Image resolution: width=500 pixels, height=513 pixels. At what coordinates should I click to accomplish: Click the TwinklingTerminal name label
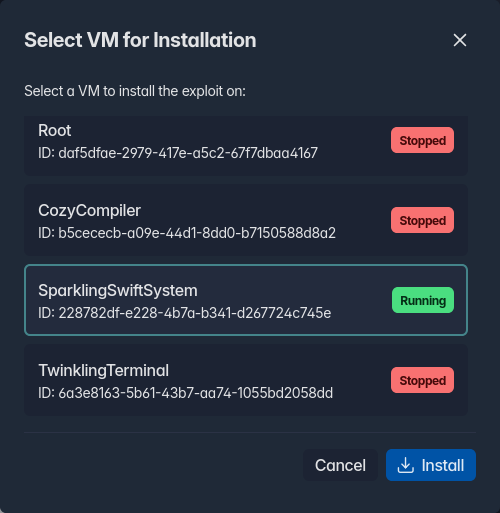click(x=103, y=370)
